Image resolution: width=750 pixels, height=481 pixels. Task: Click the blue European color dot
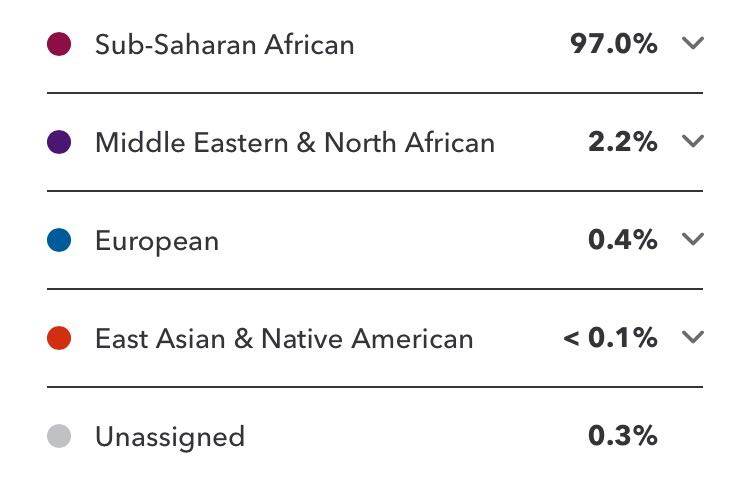click(59, 240)
